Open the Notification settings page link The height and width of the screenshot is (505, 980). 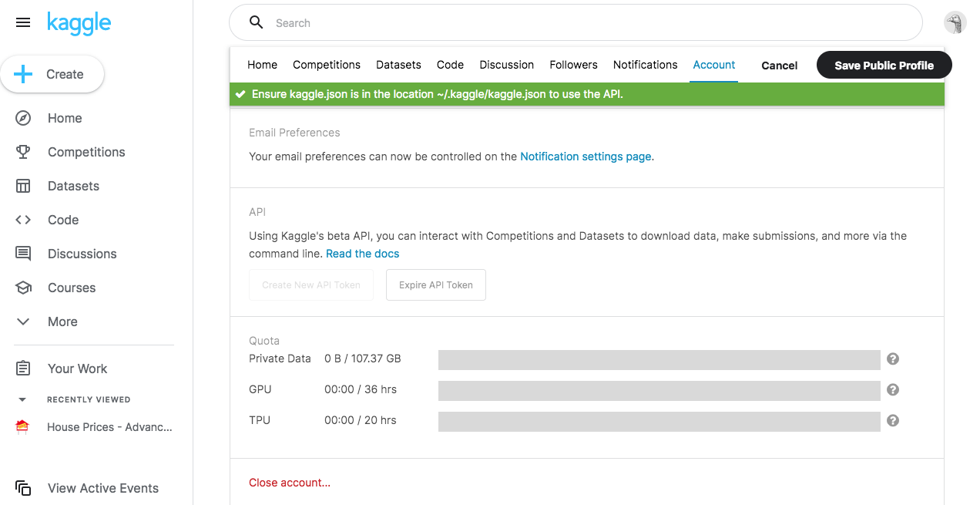click(x=586, y=157)
